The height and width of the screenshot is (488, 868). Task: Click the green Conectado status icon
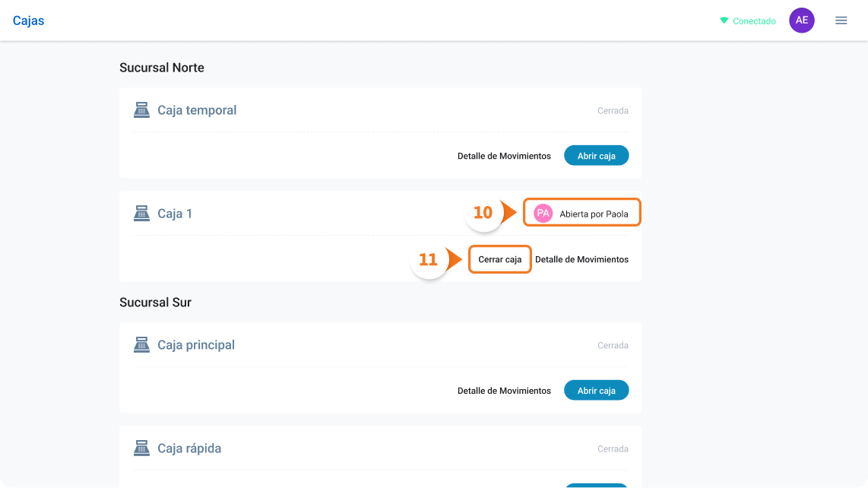tap(724, 21)
